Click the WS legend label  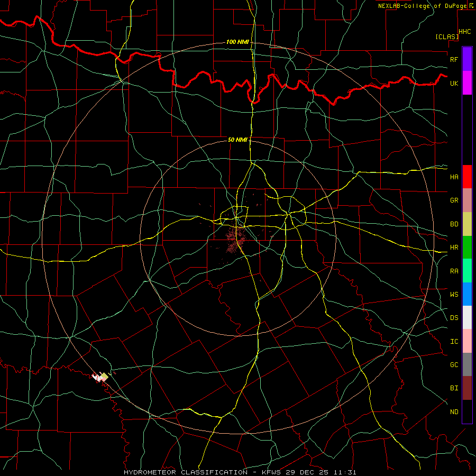click(454, 294)
